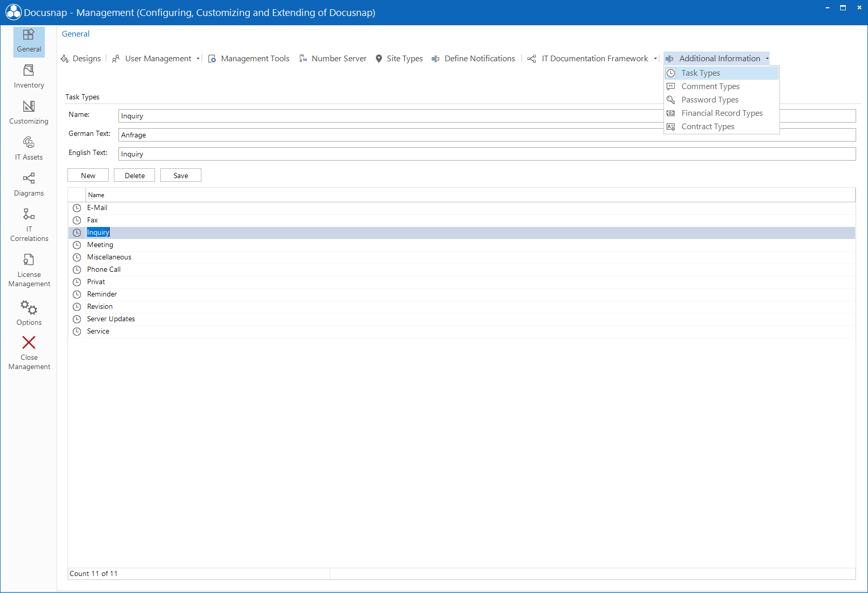868x593 pixels.
Task: Open the Number Server toolbar item
Action: pos(333,59)
